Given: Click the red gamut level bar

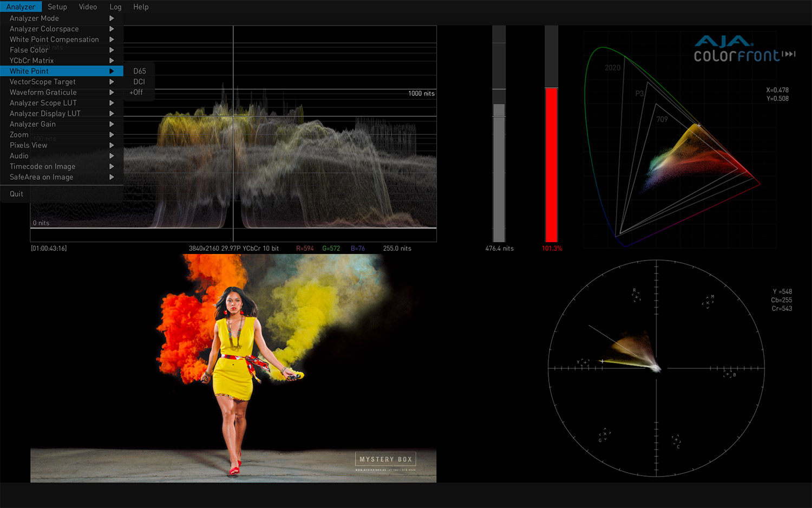Looking at the screenshot, I should click(x=551, y=164).
